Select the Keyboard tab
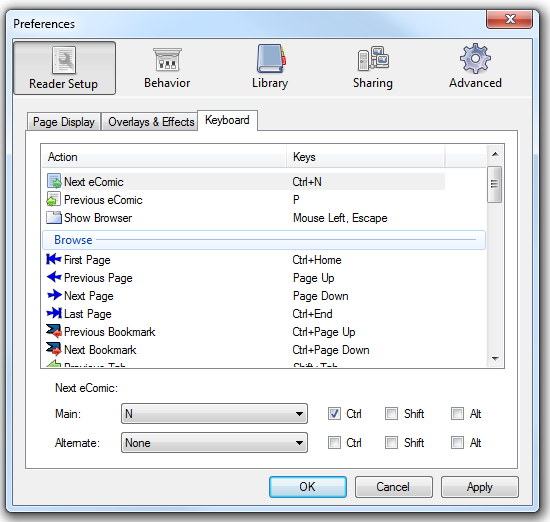 click(227, 120)
